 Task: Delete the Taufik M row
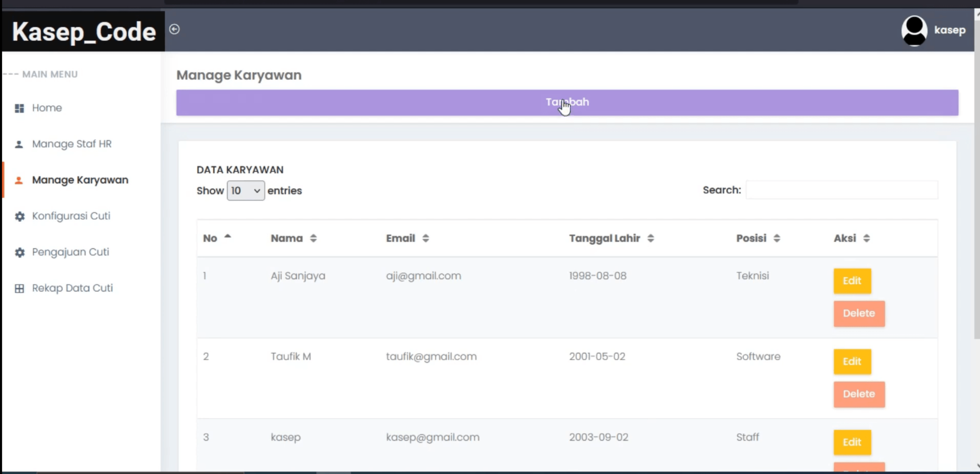tap(859, 394)
